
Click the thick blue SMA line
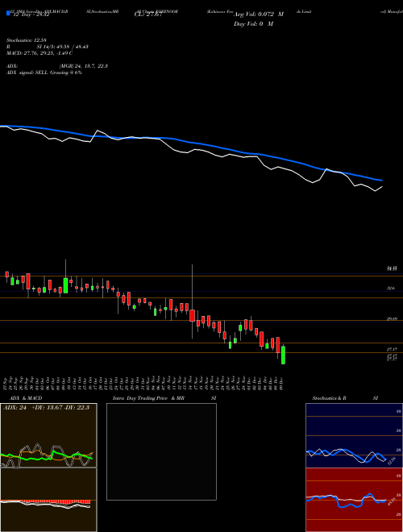[190, 143]
